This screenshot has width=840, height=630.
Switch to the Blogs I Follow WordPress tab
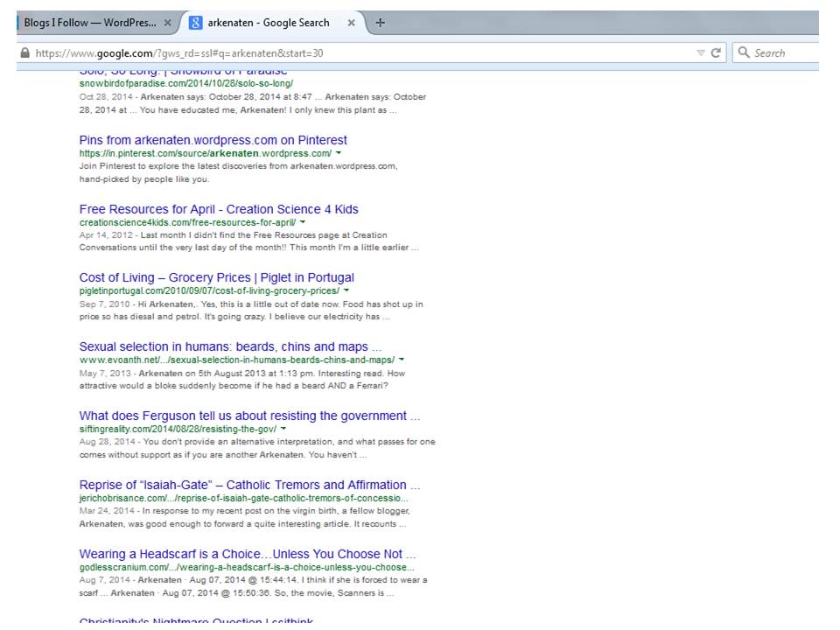[87, 23]
